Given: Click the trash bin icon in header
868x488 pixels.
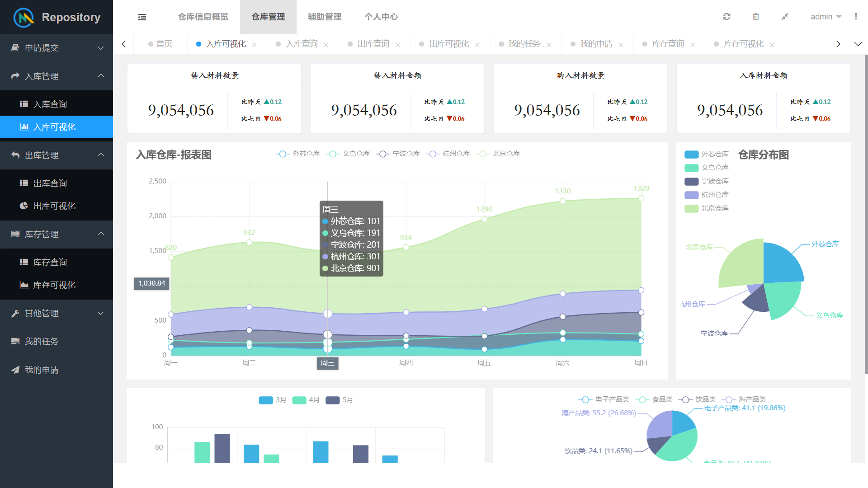Looking at the screenshot, I should click(755, 17).
